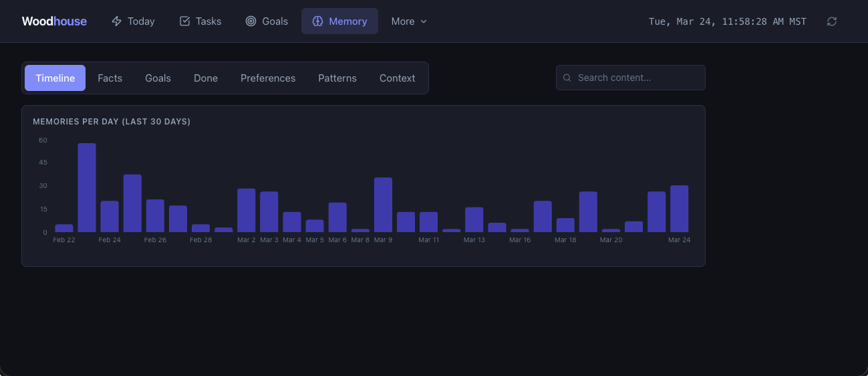Select the Feb 24 bar

pyautogui.click(x=110, y=217)
